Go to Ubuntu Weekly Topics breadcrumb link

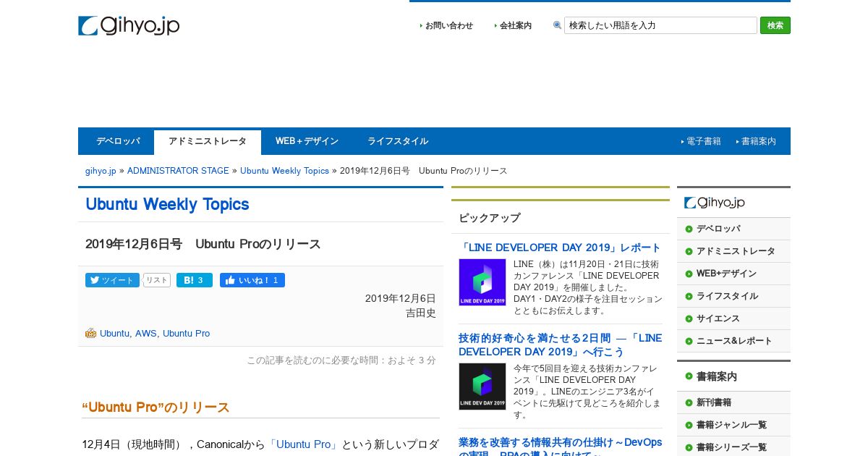(284, 171)
